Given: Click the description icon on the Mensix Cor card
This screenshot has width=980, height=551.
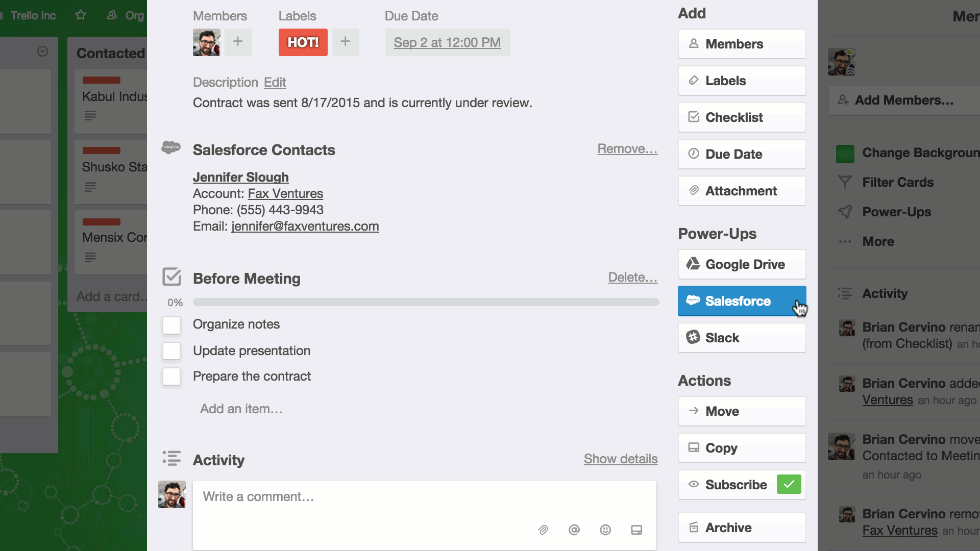Looking at the screenshot, I should (90, 258).
